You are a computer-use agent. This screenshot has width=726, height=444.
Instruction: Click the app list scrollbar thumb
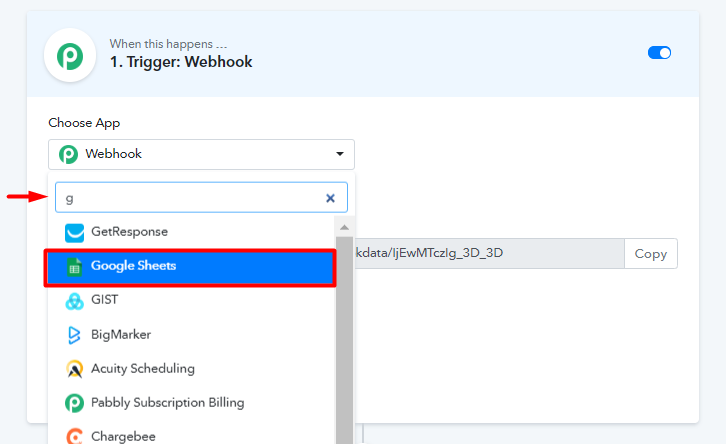(x=344, y=340)
